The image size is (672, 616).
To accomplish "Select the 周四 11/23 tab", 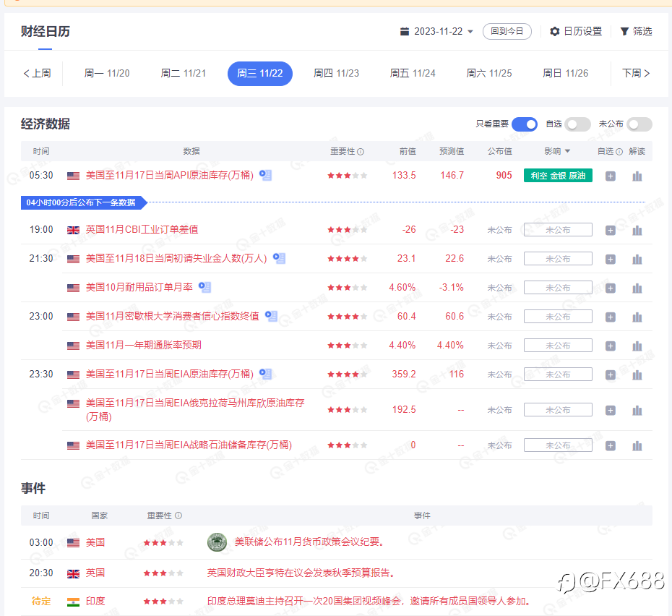I will 337,73.
